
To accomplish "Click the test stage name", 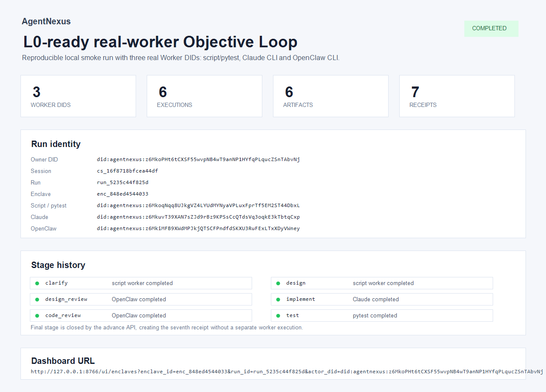I will 293,315.
